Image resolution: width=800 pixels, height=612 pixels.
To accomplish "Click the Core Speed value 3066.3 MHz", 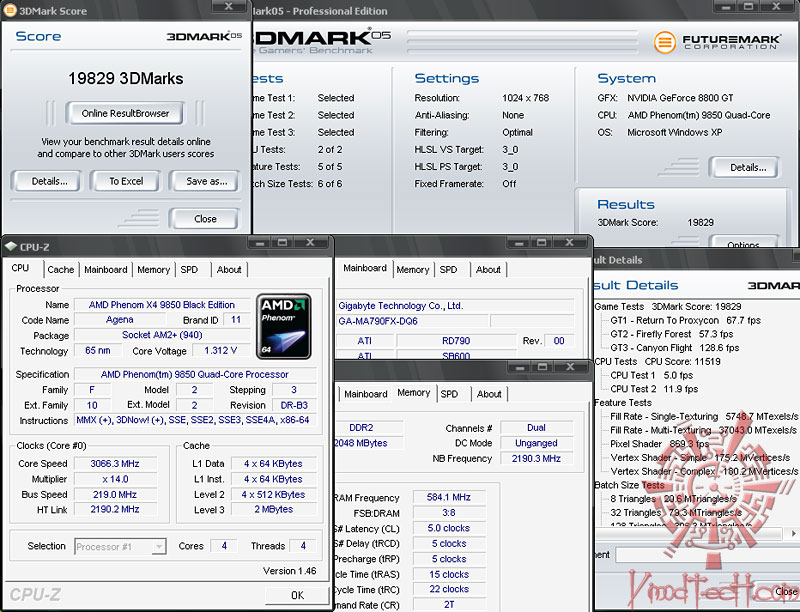I will (x=115, y=464).
